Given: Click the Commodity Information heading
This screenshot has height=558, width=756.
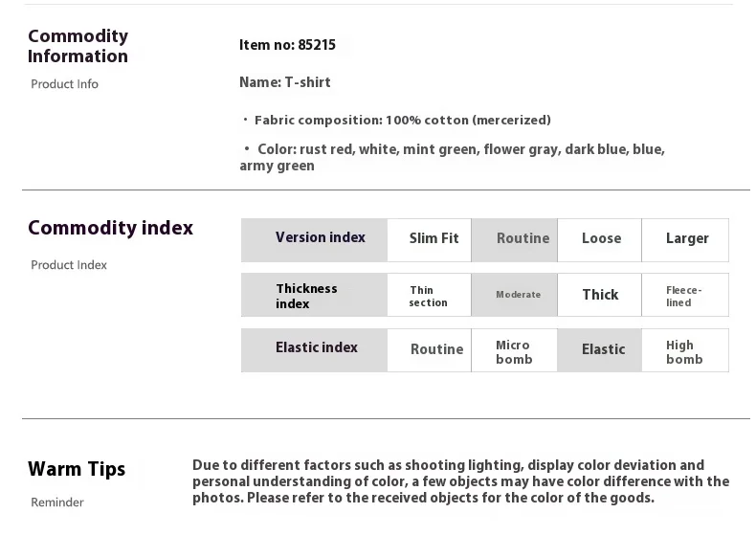Looking at the screenshot, I should (x=78, y=46).
